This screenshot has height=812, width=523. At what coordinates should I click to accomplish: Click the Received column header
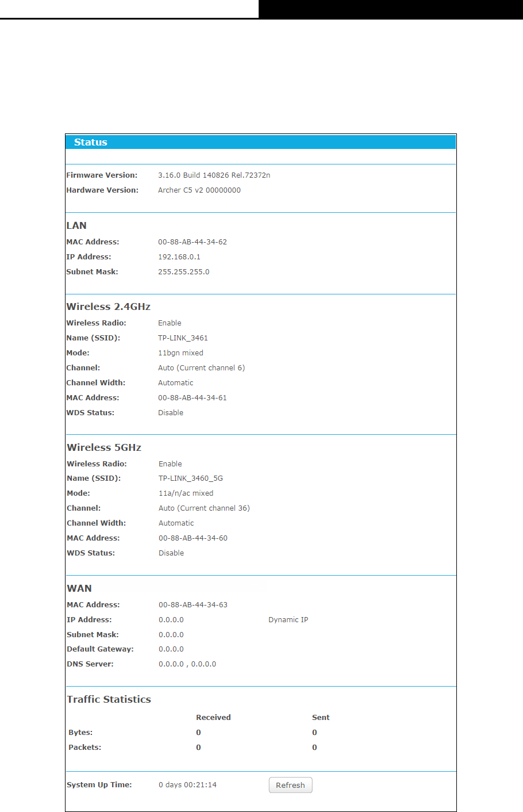point(213,718)
